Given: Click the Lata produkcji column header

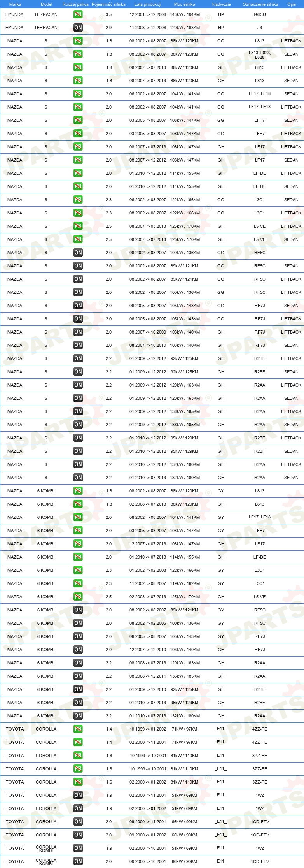Looking at the screenshot, I should click(x=148, y=4).
